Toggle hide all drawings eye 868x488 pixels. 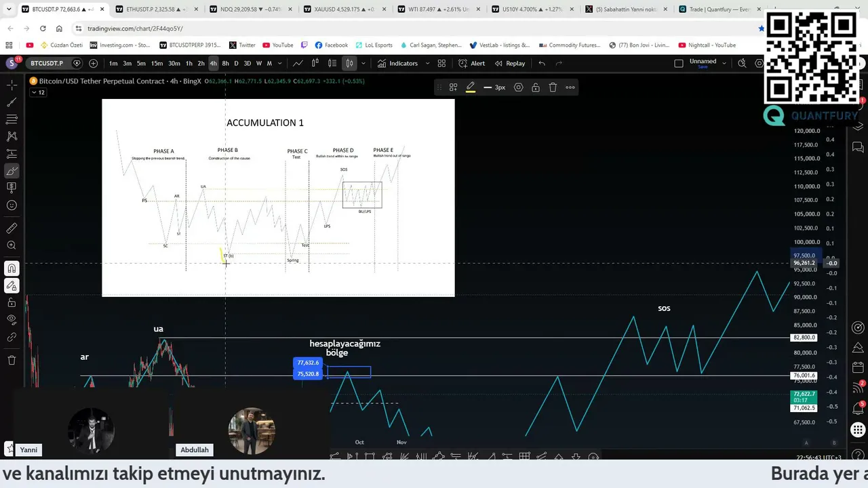[12, 319]
